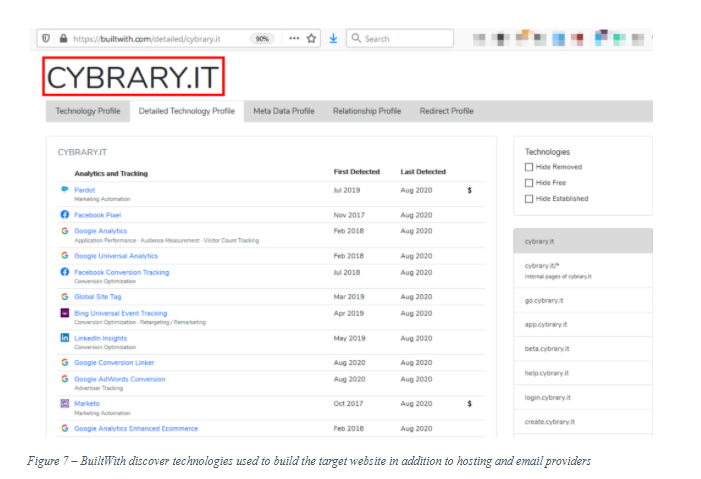Viewport: 701px width, 479px height.
Task: Click the shield tracking protection icon
Action: coord(46,38)
